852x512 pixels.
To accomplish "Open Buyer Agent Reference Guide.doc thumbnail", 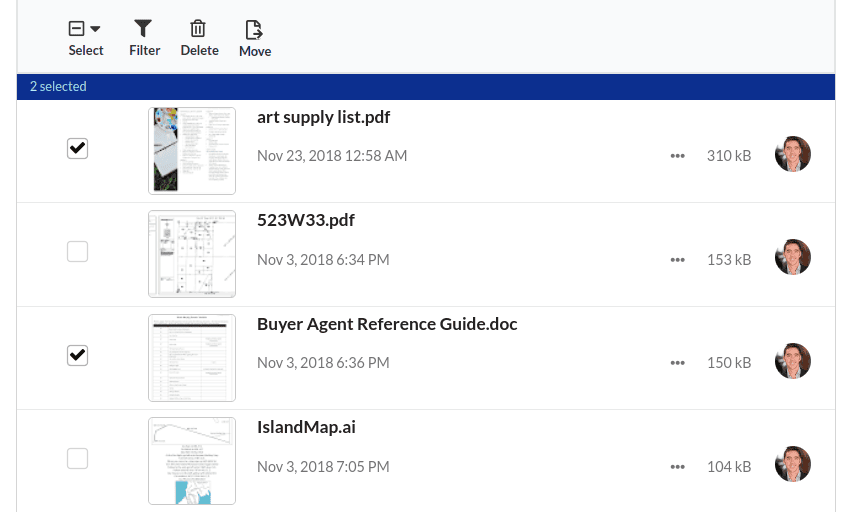I will [192, 358].
